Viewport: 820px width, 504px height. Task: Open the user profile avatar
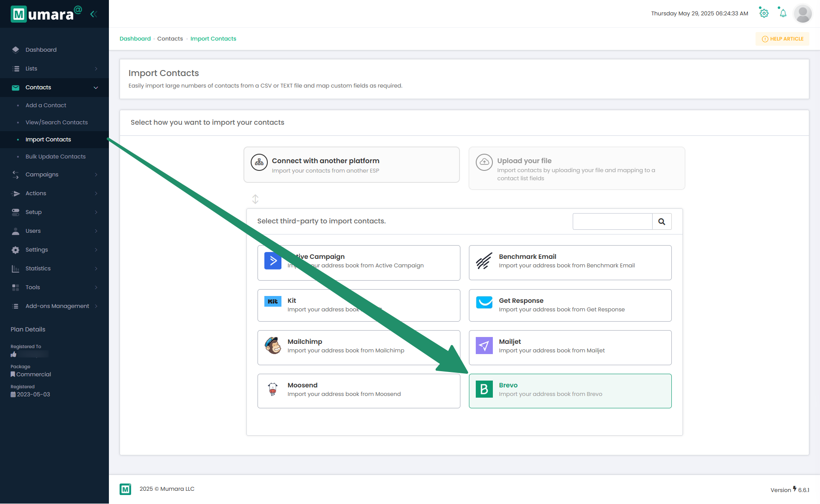pyautogui.click(x=803, y=14)
